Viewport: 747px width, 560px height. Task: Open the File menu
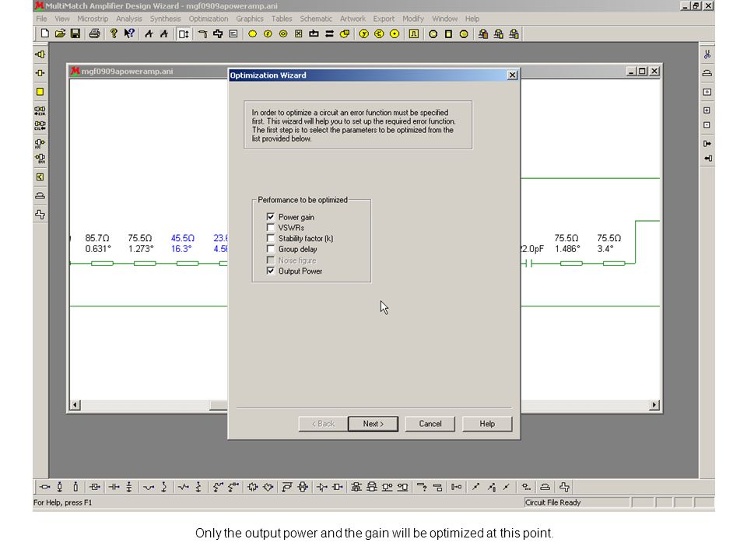point(41,19)
